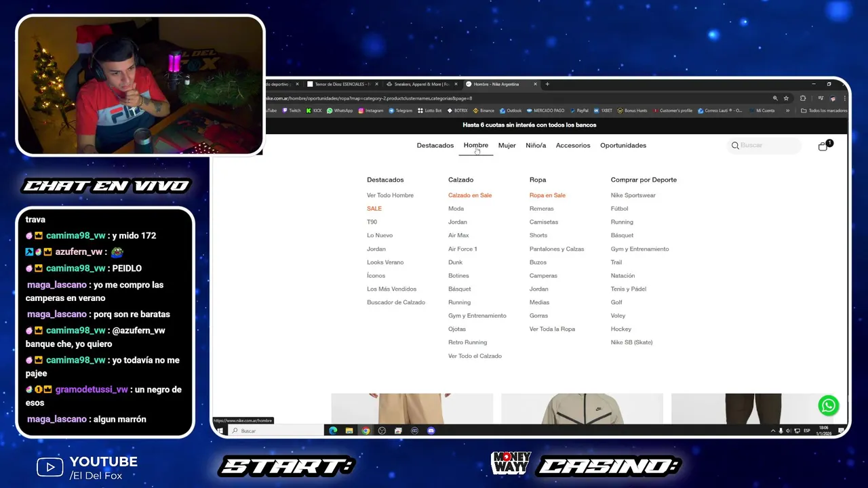
Task: Open the SALE link under Destacados
Action: 374,209
